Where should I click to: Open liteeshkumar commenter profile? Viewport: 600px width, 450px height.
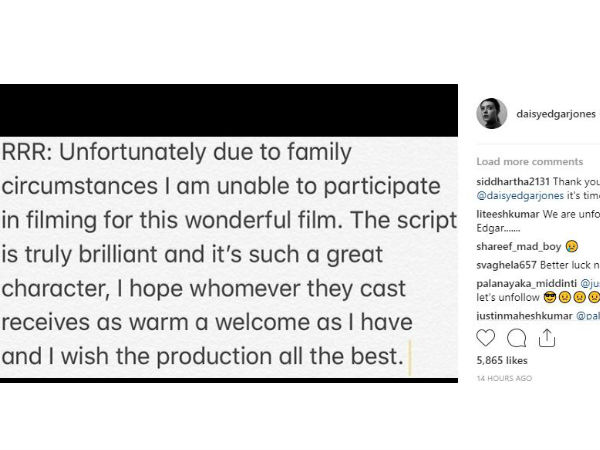coord(508,214)
